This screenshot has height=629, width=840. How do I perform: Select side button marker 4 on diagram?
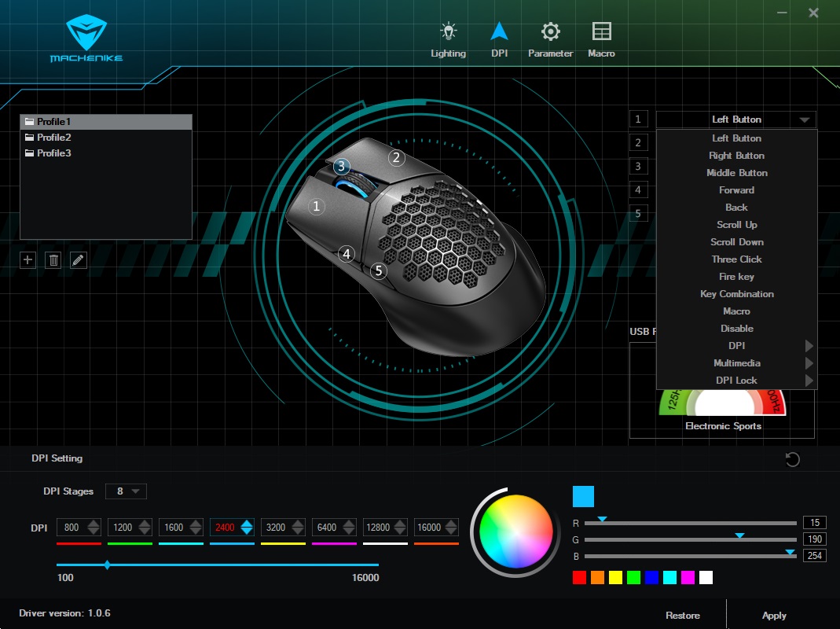tap(347, 254)
